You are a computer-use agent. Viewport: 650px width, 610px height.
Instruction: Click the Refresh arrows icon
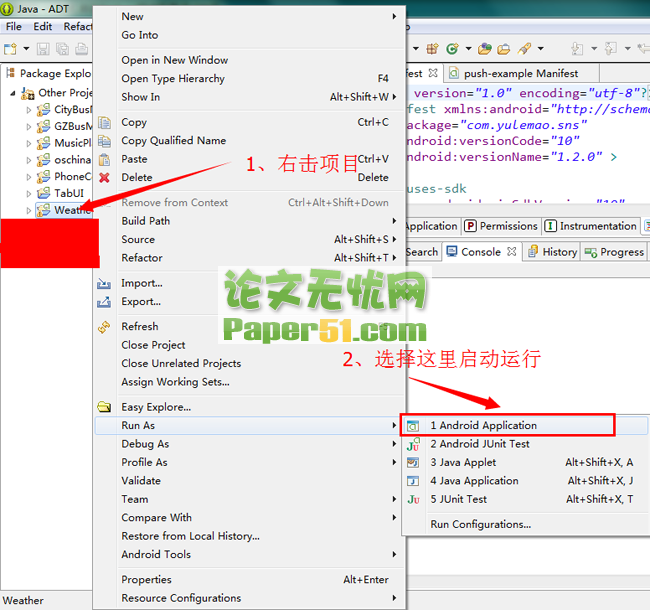point(104,327)
